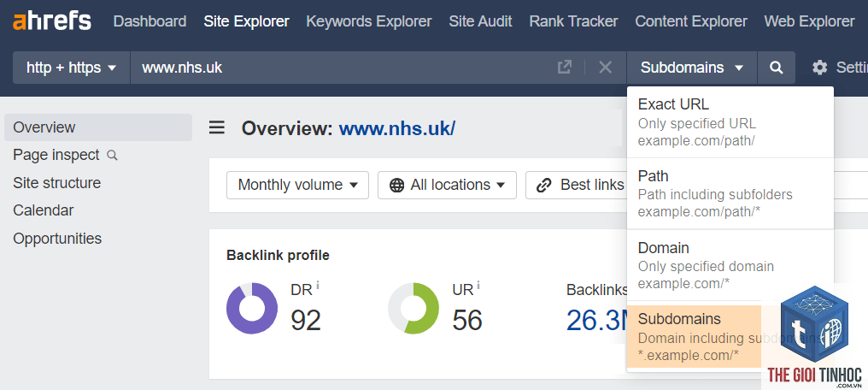Open Rank Tracker tab

coord(573,21)
